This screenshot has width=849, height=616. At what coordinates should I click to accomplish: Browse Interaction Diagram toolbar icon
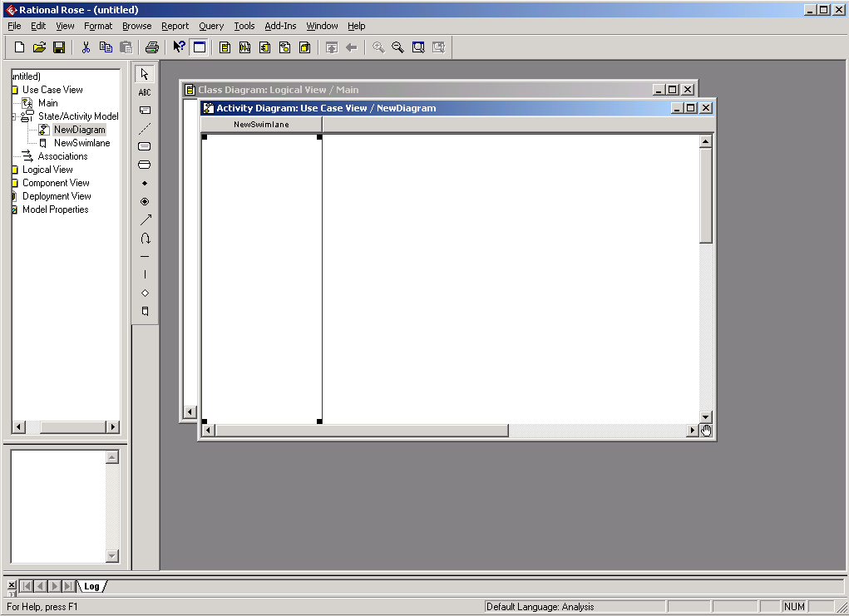(x=244, y=47)
